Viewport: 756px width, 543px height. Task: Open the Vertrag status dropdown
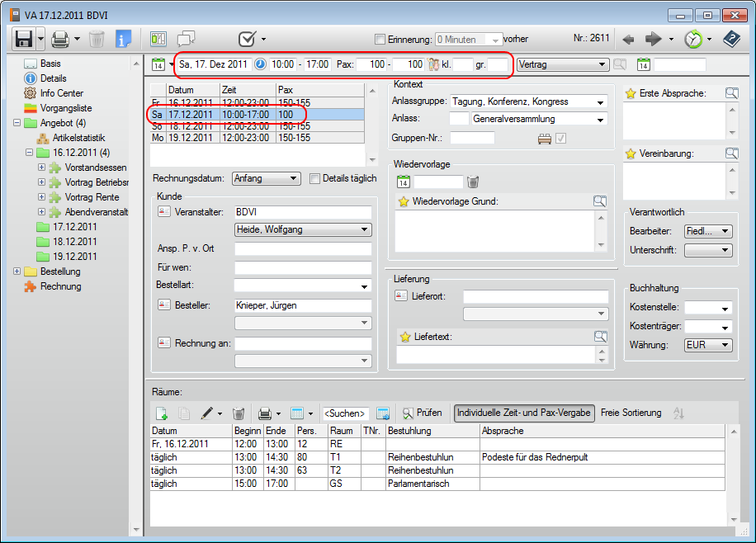tap(602, 64)
